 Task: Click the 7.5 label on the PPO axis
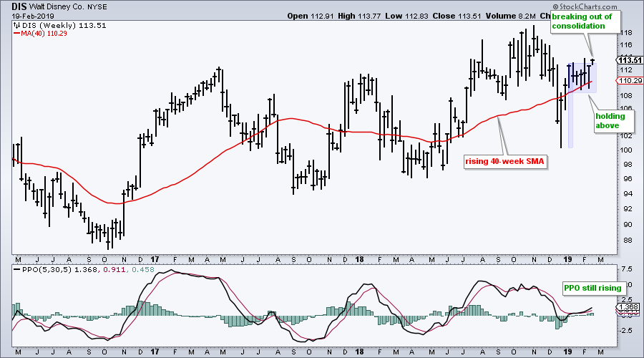click(627, 268)
